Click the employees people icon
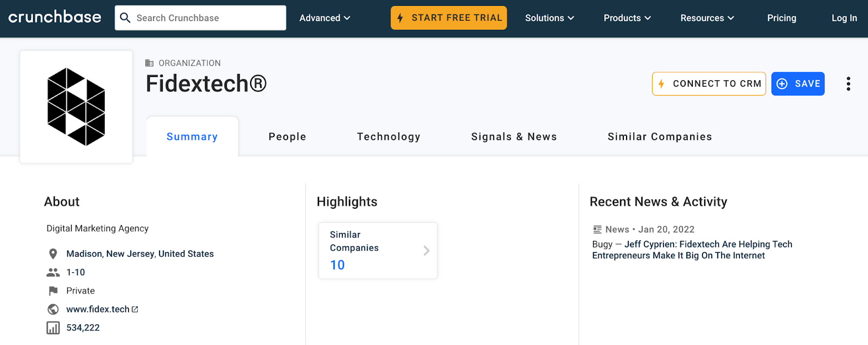The image size is (868, 345). click(x=53, y=272)
